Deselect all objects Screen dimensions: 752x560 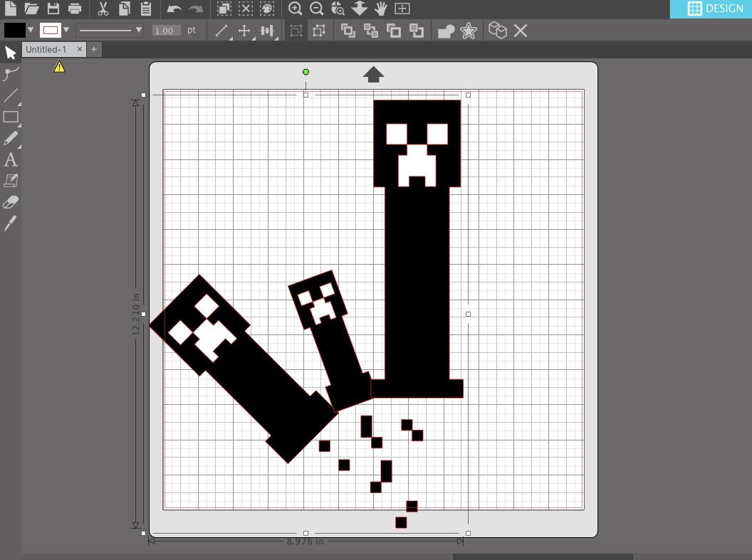point(246,8)
